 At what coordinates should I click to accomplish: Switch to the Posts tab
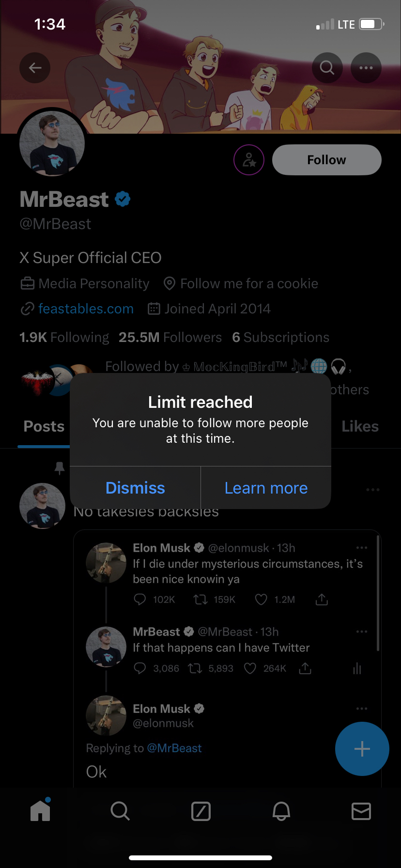click(44, 426)
